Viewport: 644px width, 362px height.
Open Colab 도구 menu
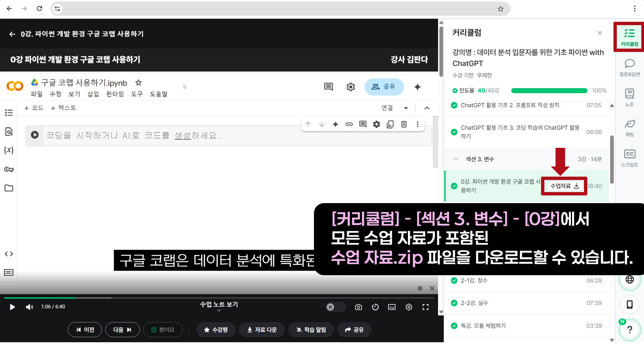pyautogui.click(x=137, y=94)
